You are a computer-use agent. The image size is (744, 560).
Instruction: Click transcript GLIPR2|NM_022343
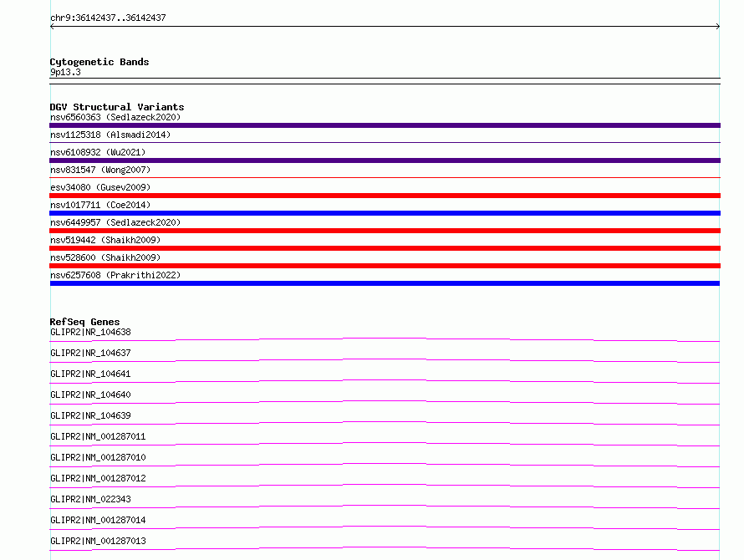pos(90,499)
